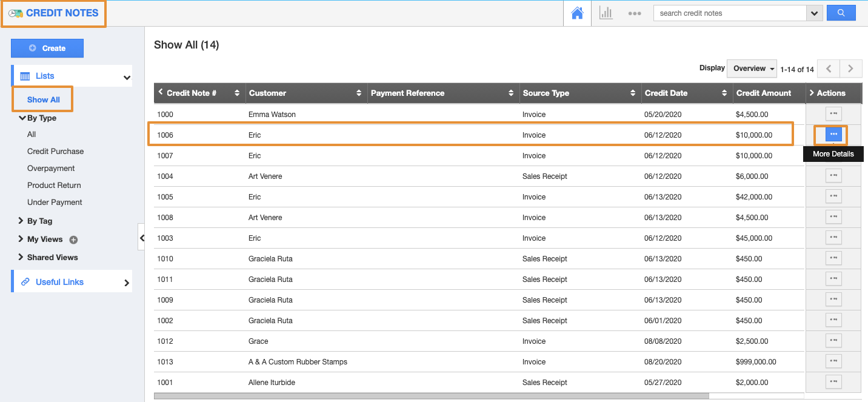Click the plus icon next to My Views
Image resolution: width=868 pixels, height=402 pixels.
(73, 240)
